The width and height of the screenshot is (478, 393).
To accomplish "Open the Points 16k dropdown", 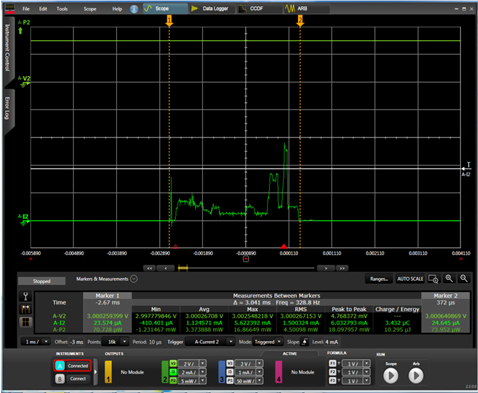I will 115,342.
